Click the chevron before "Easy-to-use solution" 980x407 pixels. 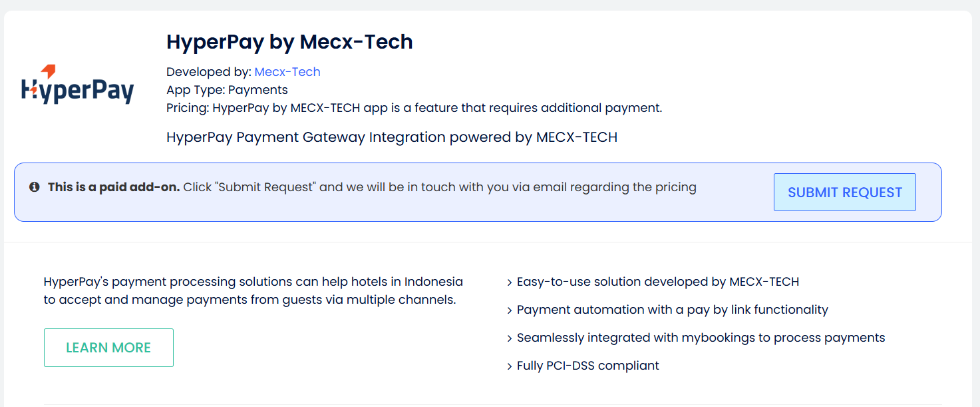510,282
